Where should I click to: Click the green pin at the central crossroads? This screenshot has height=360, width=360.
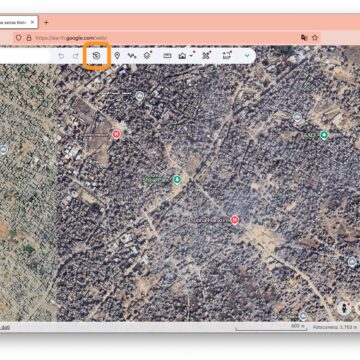pos(177,180)
